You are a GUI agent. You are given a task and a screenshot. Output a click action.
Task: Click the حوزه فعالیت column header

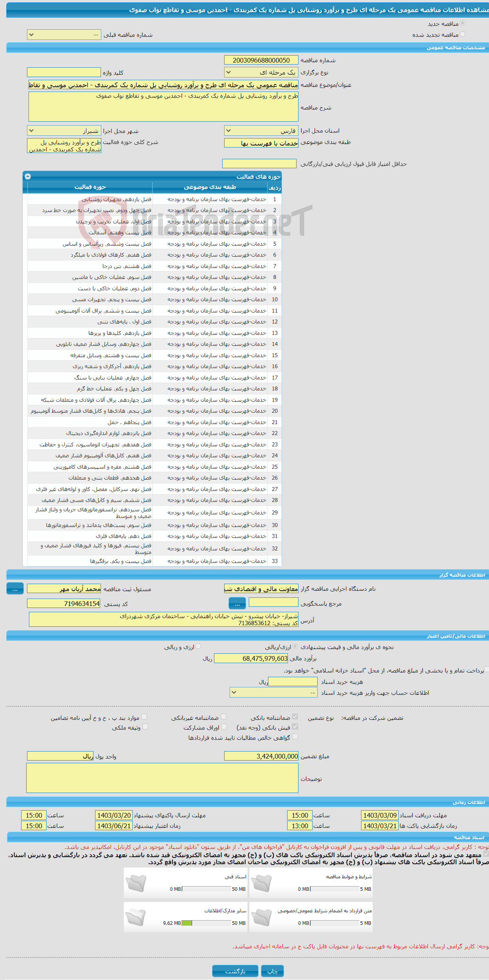[x=90, y=187]
